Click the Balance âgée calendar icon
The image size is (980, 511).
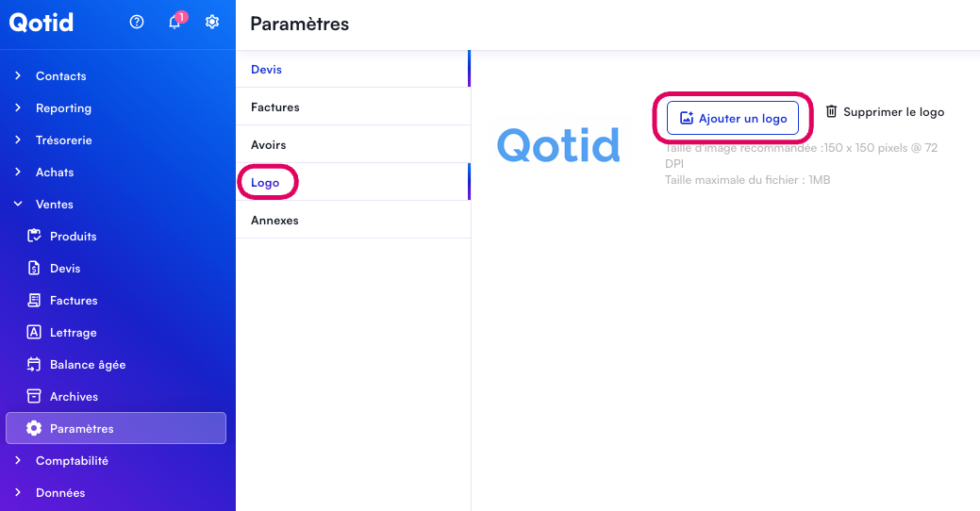coord(34,365)
